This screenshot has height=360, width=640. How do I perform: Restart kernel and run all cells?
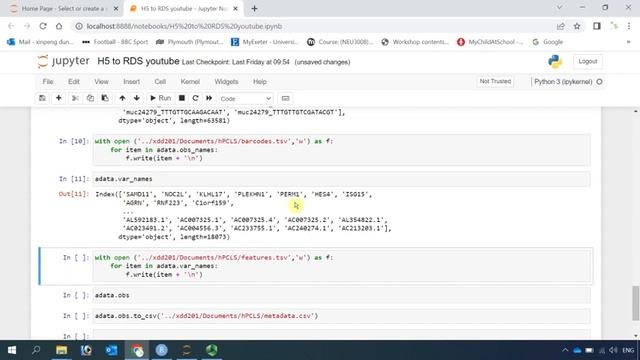point(209,98)
